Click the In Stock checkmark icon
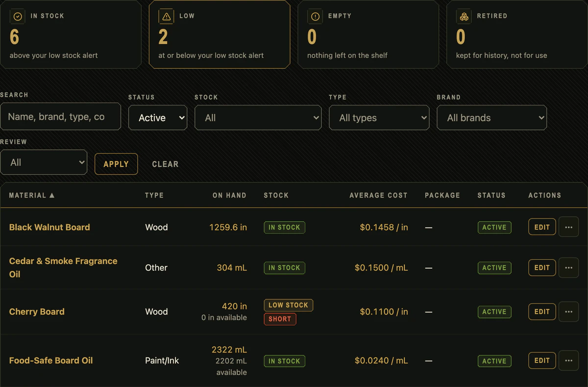The width and height of the screenshot is (588, 387). point(18,16)
